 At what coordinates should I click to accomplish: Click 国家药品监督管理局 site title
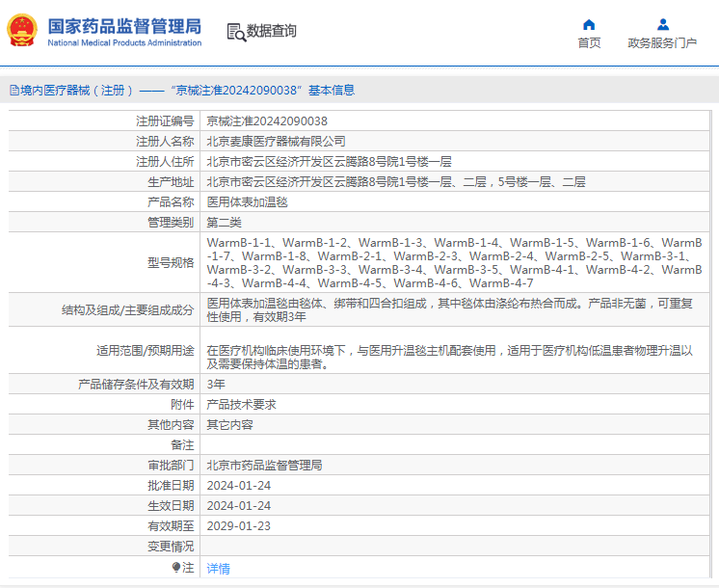(124, 27)
